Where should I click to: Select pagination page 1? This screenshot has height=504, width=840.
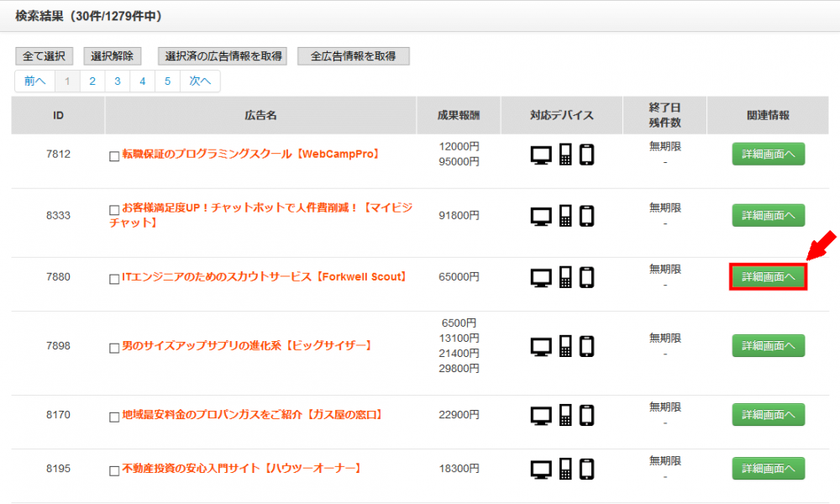tap(67, 81)
